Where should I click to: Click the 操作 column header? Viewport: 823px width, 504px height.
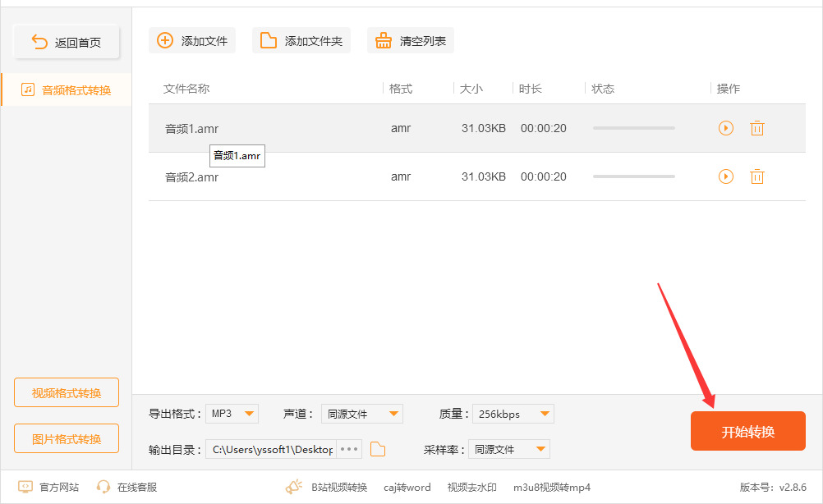(728, 89)
